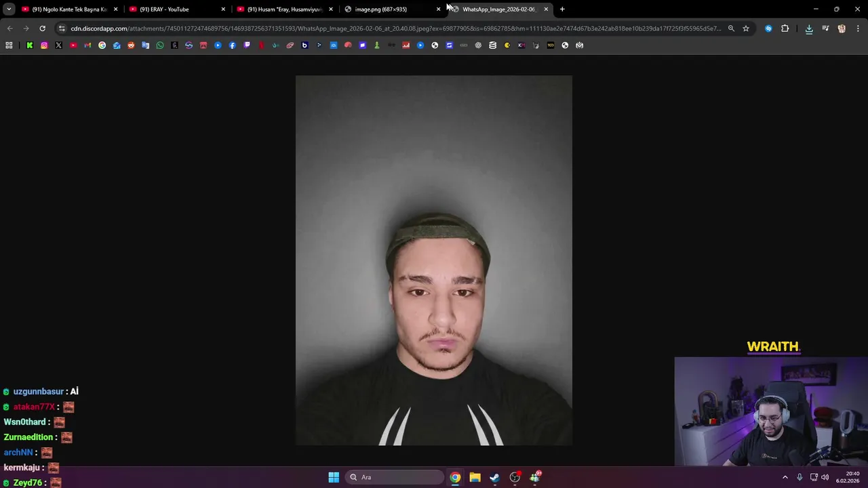Open the apps grid shortcut
Screen dimensions: 868x488
click(9, 45)
